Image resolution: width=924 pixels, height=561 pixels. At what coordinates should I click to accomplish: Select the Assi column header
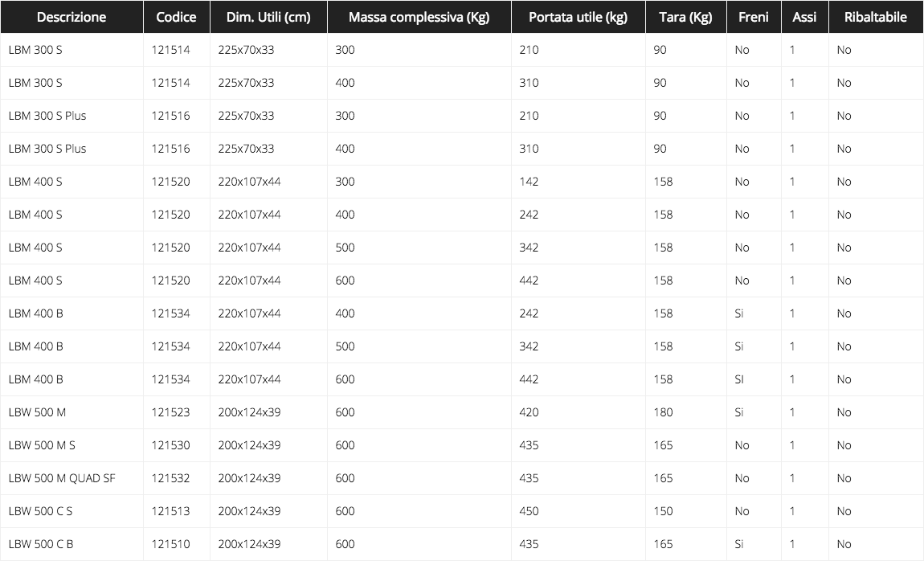pos(804,17)
